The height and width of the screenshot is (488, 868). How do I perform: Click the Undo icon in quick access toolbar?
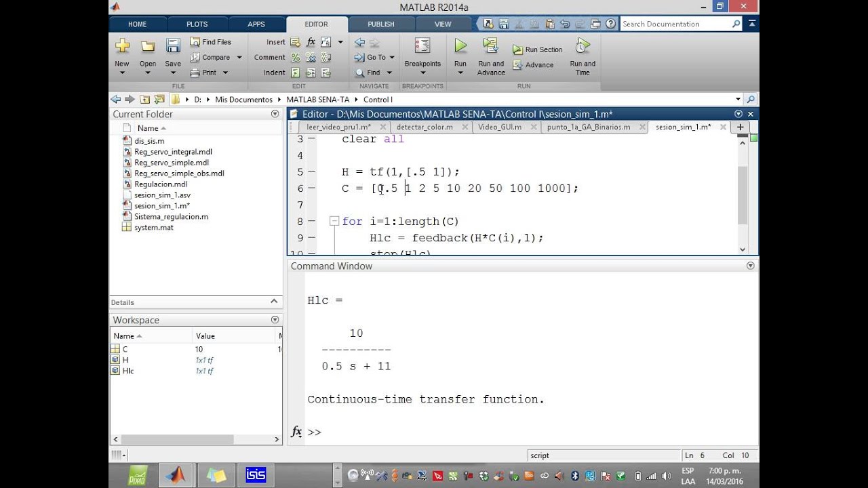[x=565, y=24]
